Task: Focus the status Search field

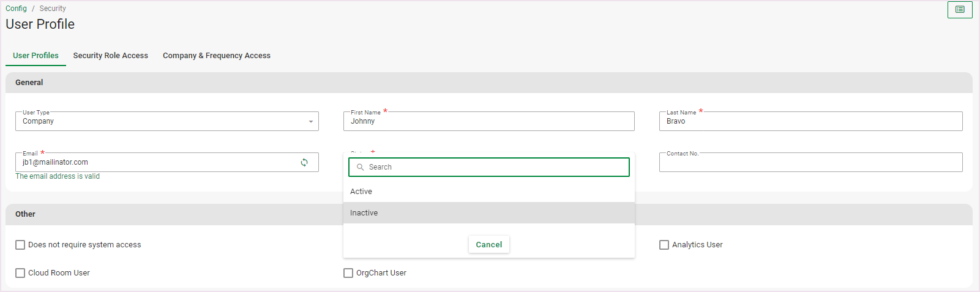Action: (496, 167)
